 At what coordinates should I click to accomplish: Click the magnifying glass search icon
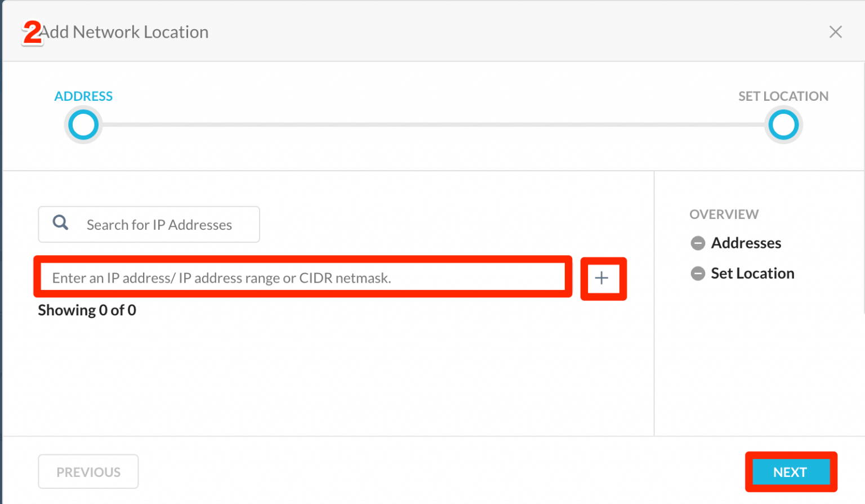[x=60, y=223]
